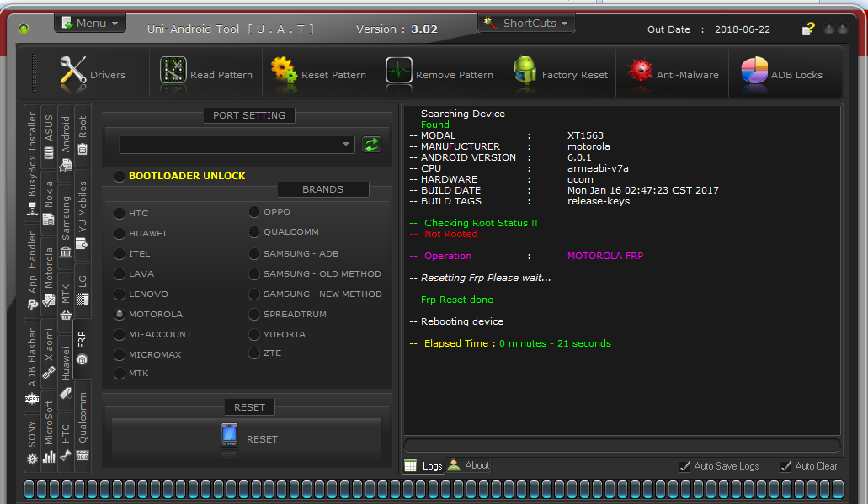Click the segmented progress bar at bottom

(434, 489)
